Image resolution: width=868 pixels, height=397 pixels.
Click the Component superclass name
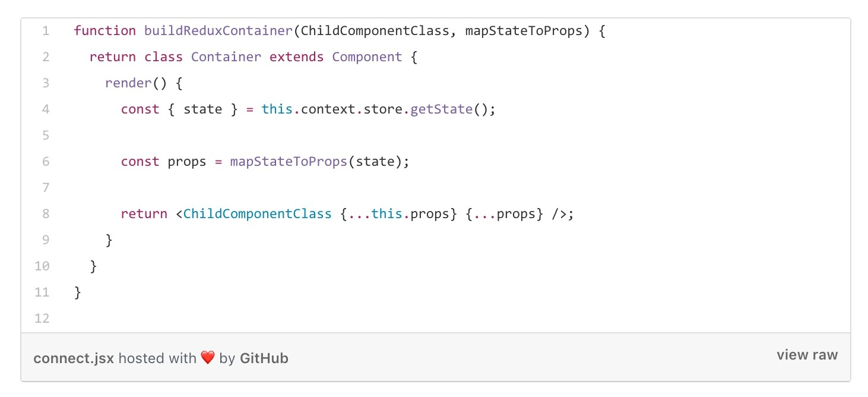tap(367, 57)
